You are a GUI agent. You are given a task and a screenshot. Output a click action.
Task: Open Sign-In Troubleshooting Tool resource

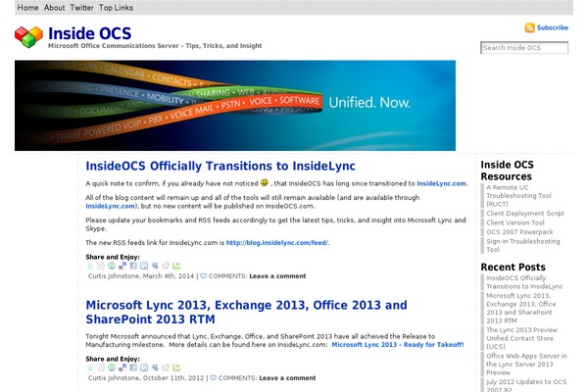(x=523, y=245)
